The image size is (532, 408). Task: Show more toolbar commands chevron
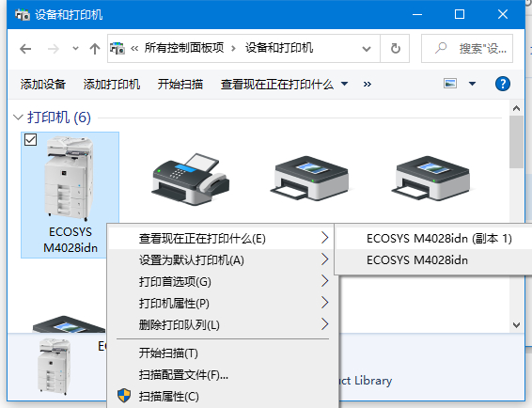pos(368,84)
